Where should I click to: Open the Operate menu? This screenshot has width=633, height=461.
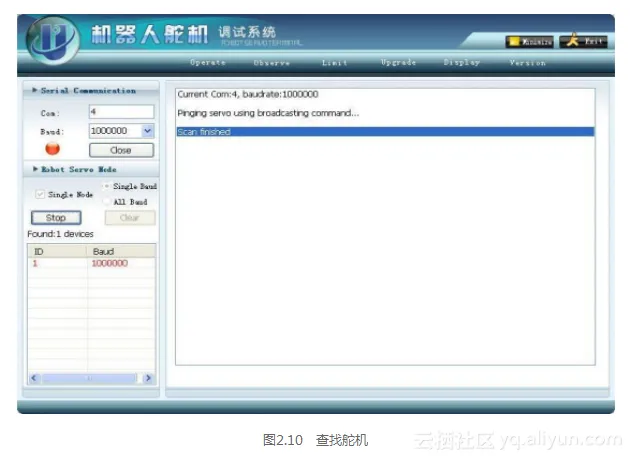208,63
